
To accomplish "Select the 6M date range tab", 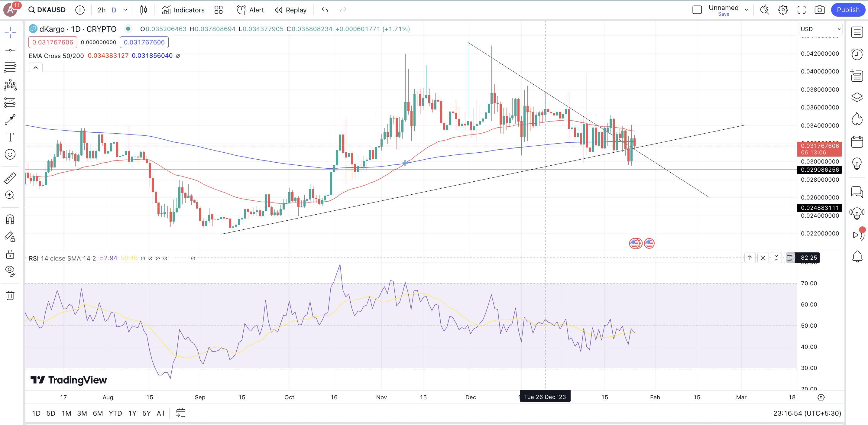I will coord(98,413).
